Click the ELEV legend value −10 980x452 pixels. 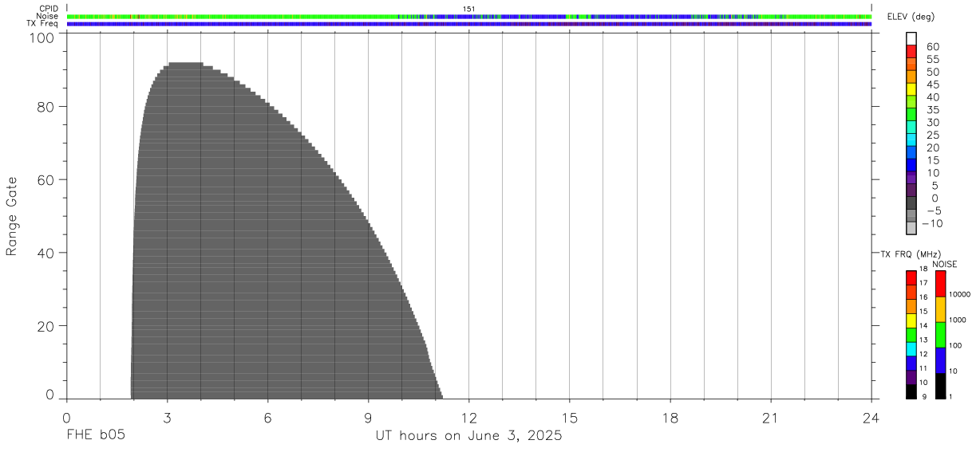pos(932,223)
